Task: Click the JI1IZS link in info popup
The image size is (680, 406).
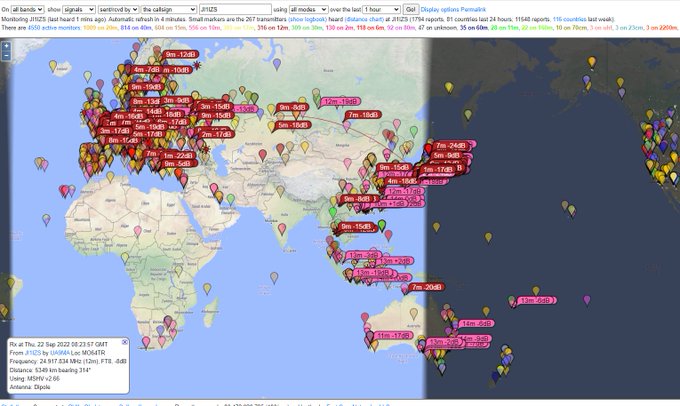Action: [x=33, y=353]
